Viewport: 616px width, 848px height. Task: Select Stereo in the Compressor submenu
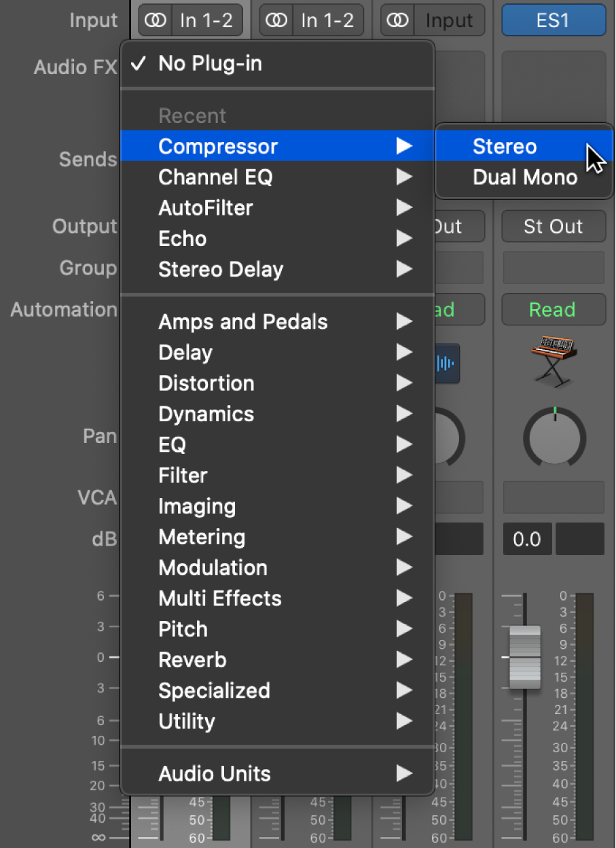point(504,146)
